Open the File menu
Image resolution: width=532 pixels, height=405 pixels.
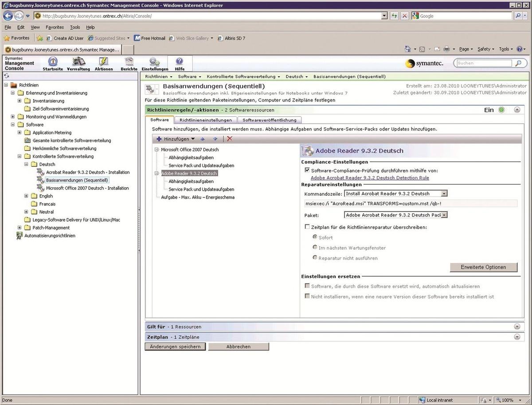point(8,27)
